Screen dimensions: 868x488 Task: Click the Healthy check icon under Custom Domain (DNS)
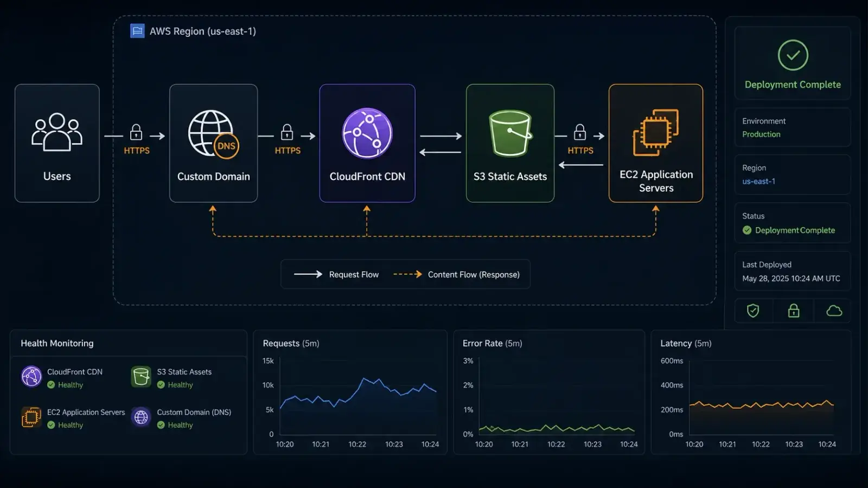pos(161,425)
